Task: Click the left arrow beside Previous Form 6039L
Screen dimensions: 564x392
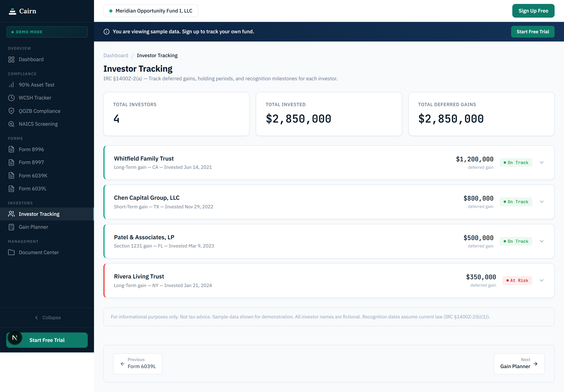Action: click(122, 364)
